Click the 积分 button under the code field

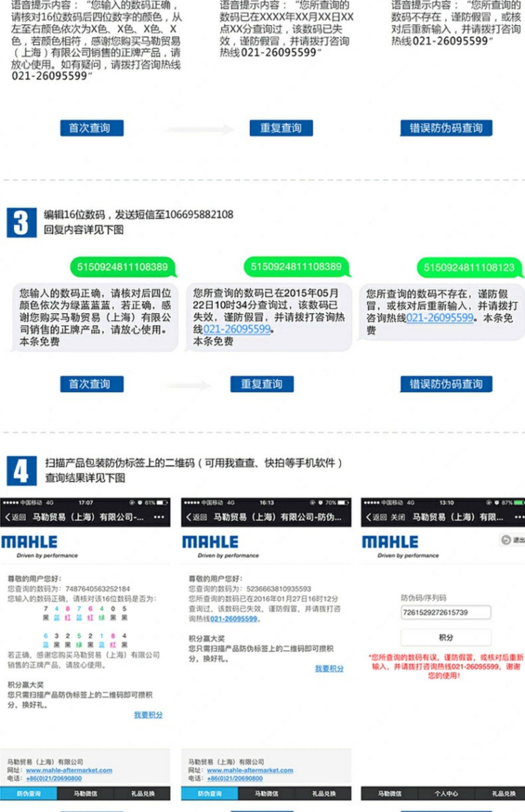(x=446, y=638)
